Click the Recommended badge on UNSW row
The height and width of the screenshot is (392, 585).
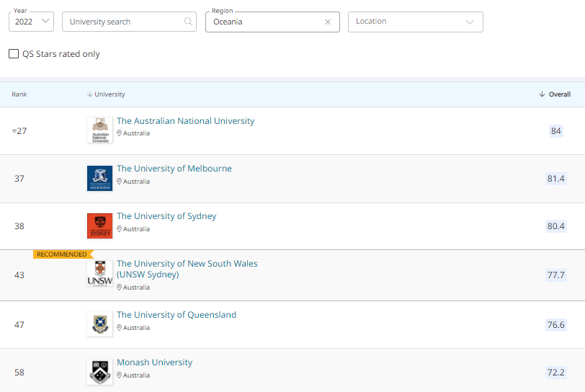pyautogui.click(x=63, y=254)
